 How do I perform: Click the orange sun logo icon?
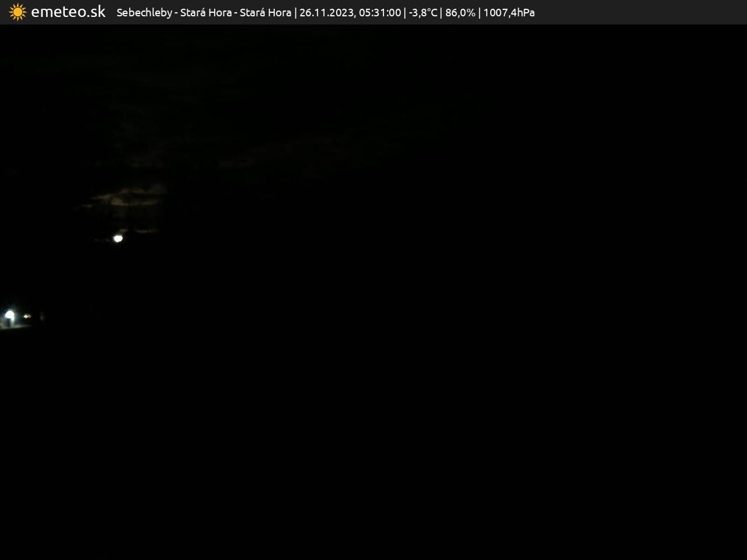tap(18, 12)
